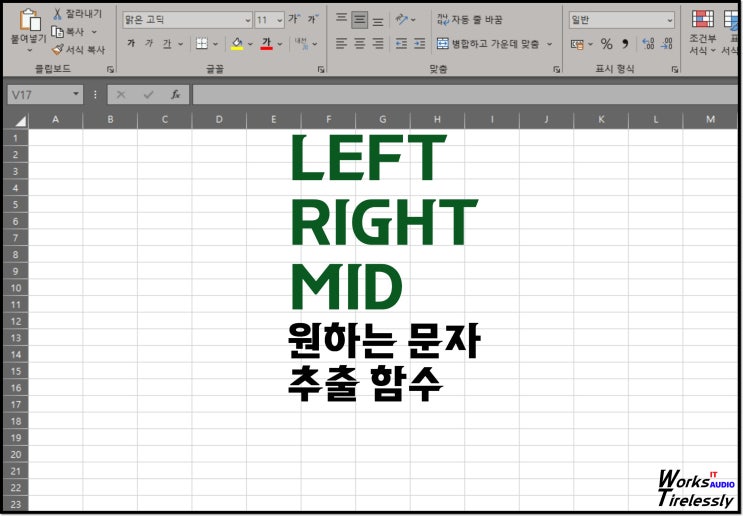This screenshot has width=743, height=516.
Task: Open 조건부 서식 conditional formatting
Action: (x=703, y=32)
